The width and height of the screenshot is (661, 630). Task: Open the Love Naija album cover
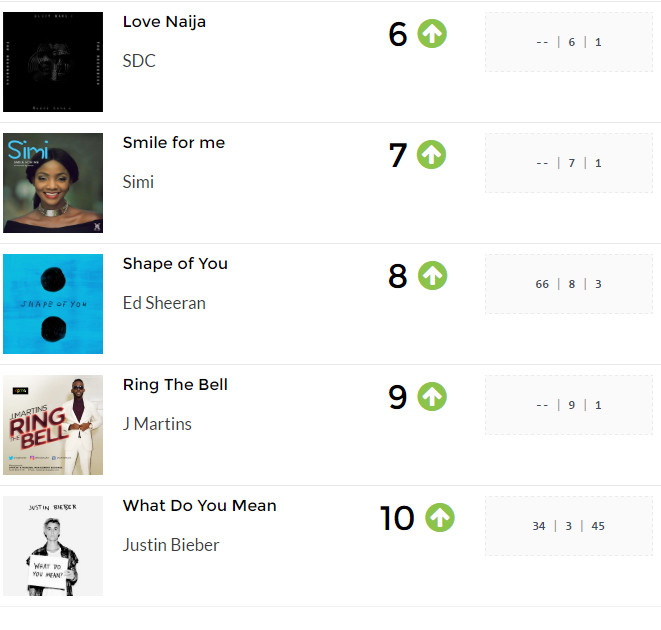pos(53,62)
